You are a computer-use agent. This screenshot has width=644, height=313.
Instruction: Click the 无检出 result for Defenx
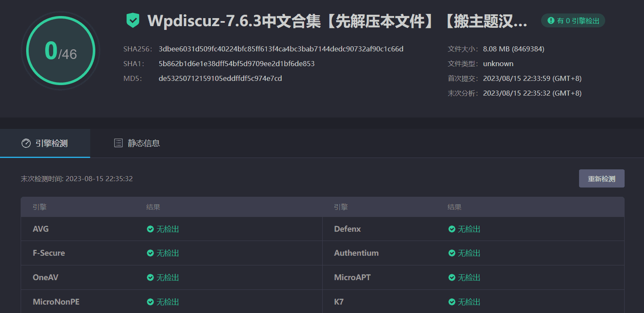coord(469,229)
